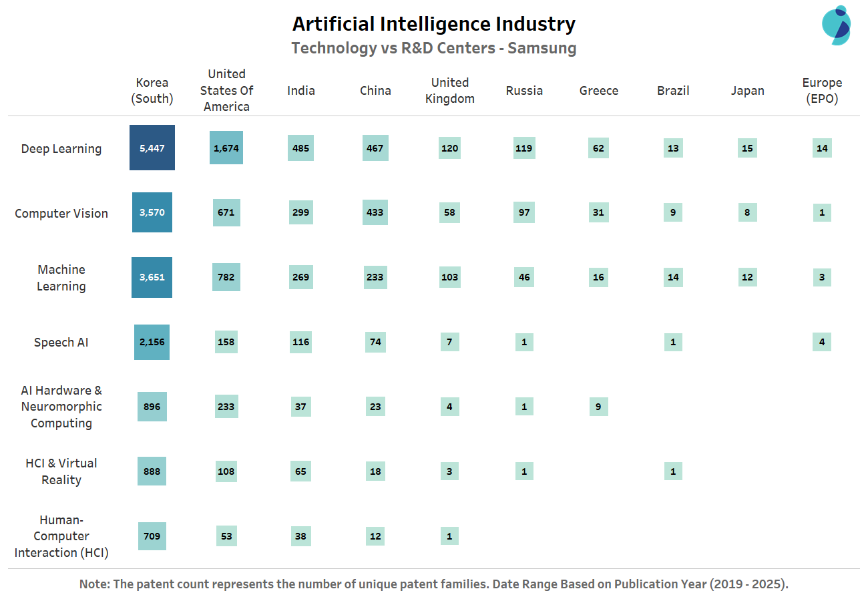Click the Artificial Intelligence Industry title
This screenshot has height=601, width=868.
434,24
